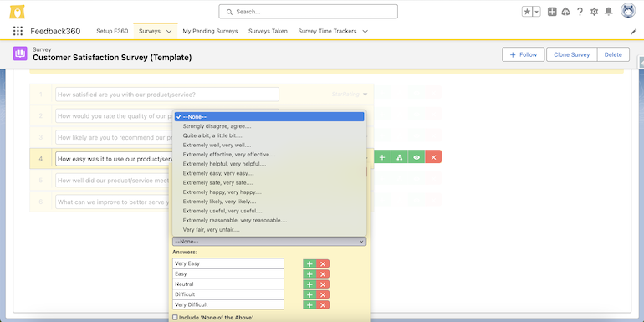Choose 'Extremely helpful, very helpful....' option

[x=269, y=164]
